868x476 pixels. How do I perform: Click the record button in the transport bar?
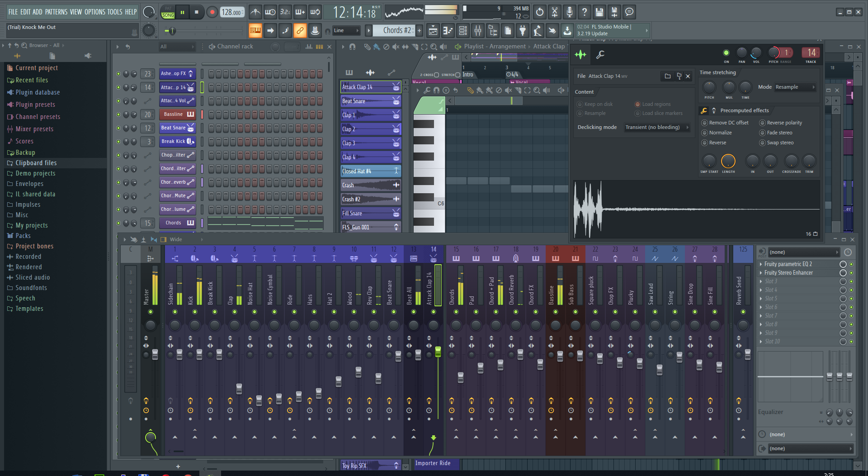pos(212,12)
